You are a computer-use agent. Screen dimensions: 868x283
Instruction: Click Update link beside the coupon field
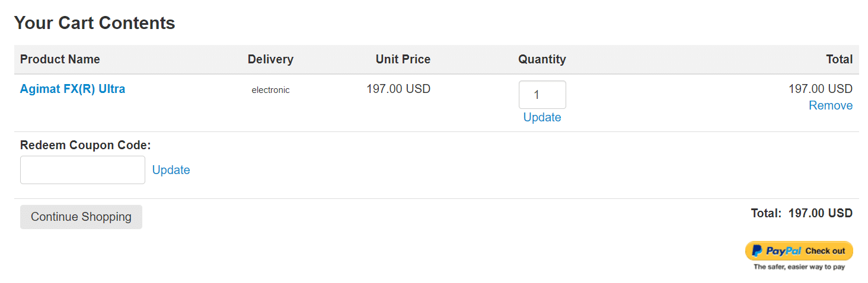[171, 170]
